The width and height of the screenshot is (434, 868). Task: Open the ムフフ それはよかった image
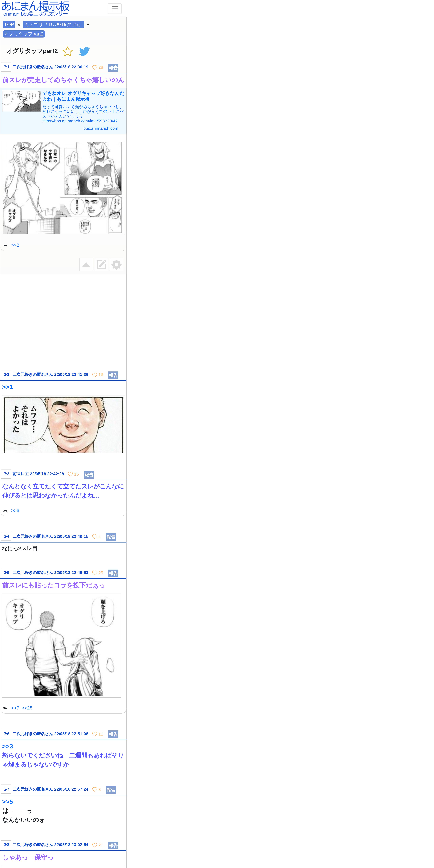[x=63, y=425]
